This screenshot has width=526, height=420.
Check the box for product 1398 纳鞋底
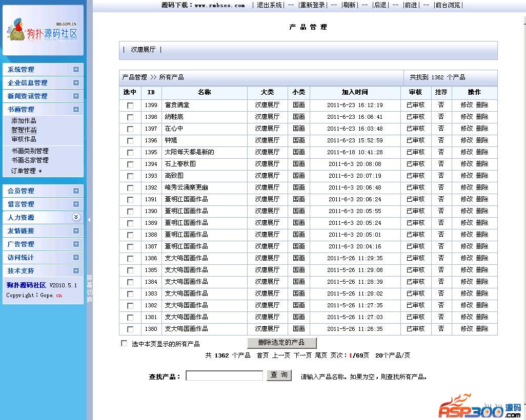[x=130, y=117]
